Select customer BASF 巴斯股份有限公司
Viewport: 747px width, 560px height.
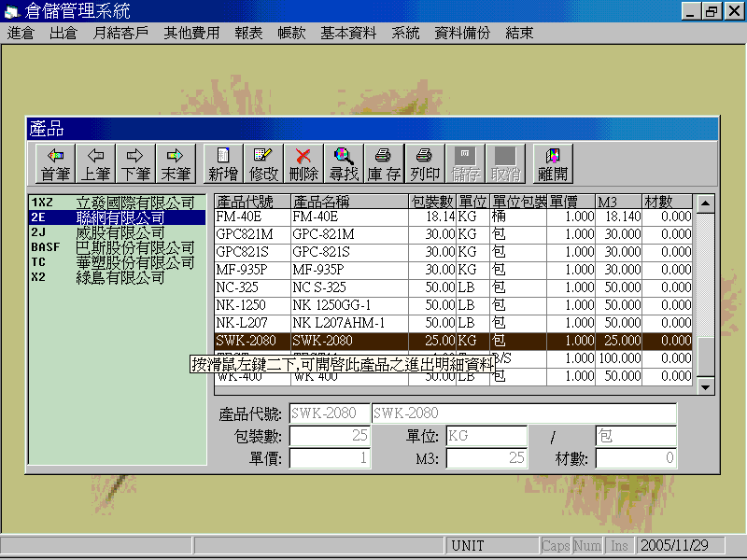coord(118,247)
